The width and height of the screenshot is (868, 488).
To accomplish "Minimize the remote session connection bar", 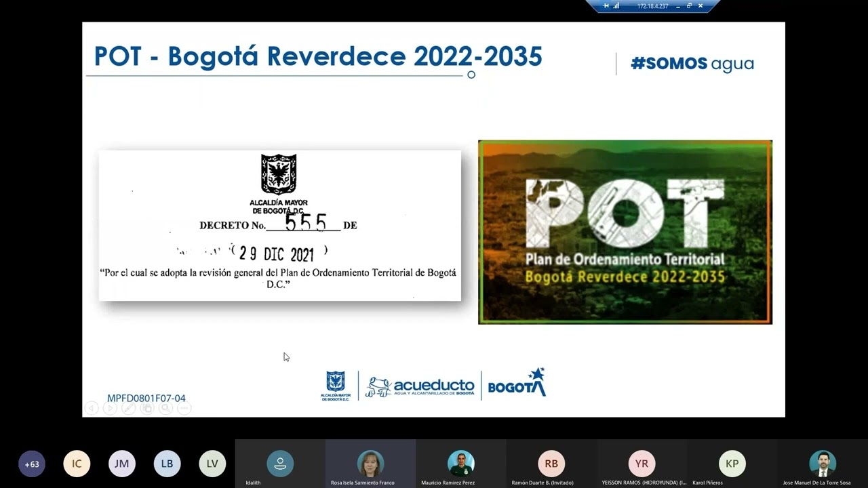I will [x=678, y=7].
